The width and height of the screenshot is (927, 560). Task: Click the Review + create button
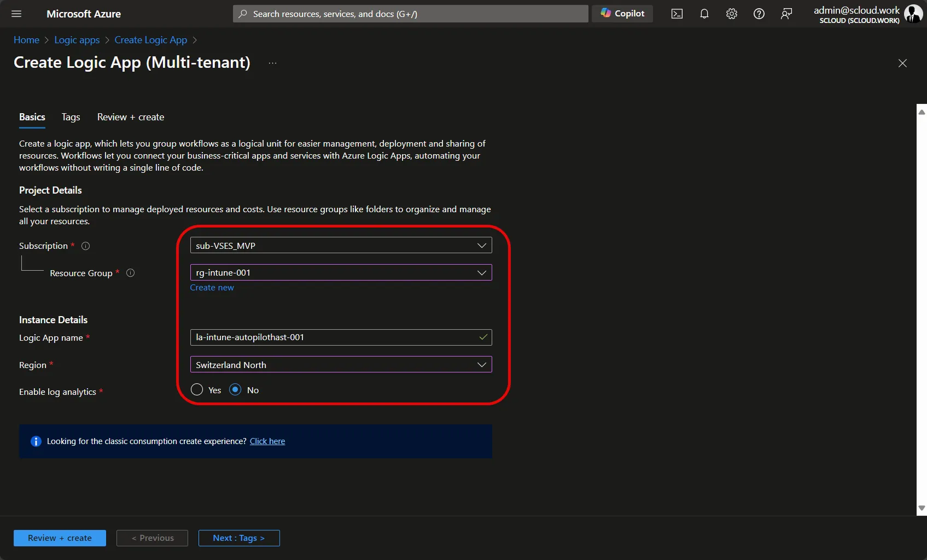click(x=60, y=538)
